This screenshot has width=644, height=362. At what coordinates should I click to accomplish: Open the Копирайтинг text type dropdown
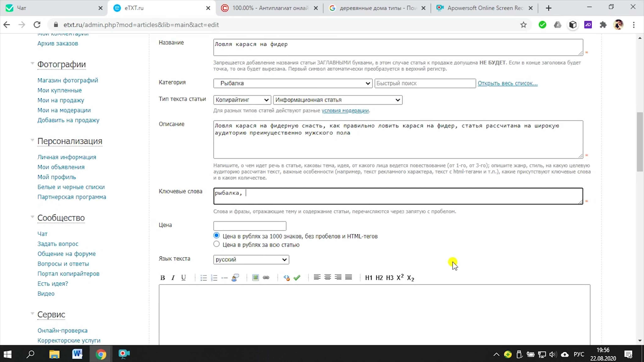[242, 100]
